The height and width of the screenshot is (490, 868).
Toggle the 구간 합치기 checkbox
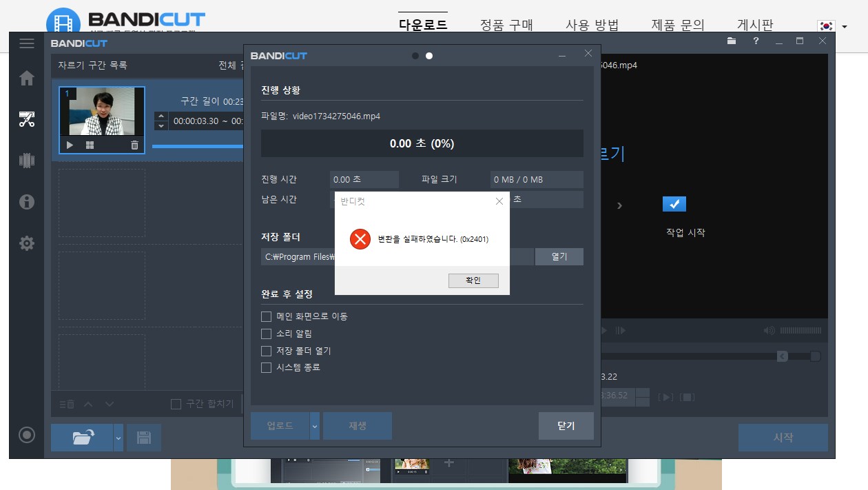click(x=176, y=404)
